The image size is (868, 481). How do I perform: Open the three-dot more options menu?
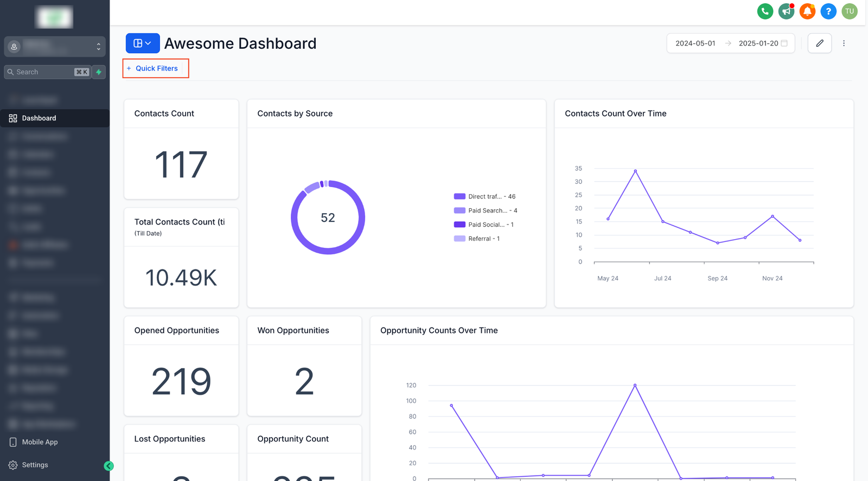click(x=844, y=43)
